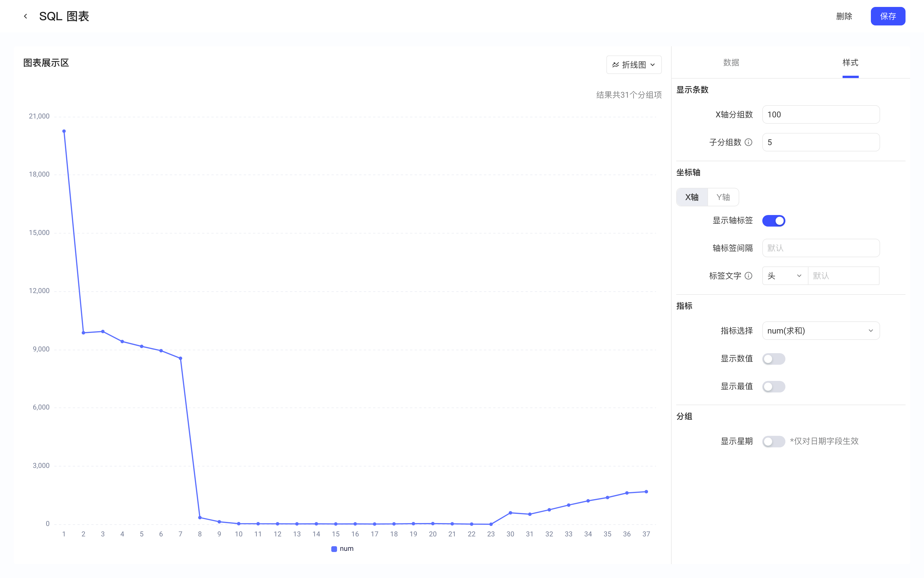Click the 保存 button
This screenshot has width=924, height=578.
(x=888, y=16)
